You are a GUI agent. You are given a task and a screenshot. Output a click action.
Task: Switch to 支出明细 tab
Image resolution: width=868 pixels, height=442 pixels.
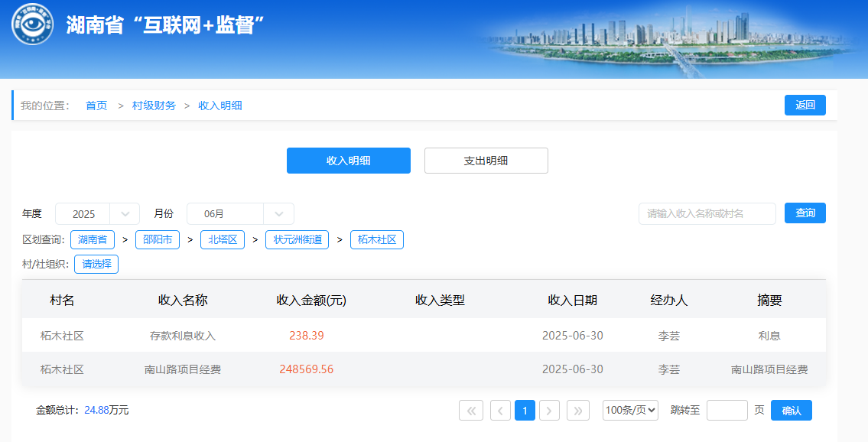486,161
